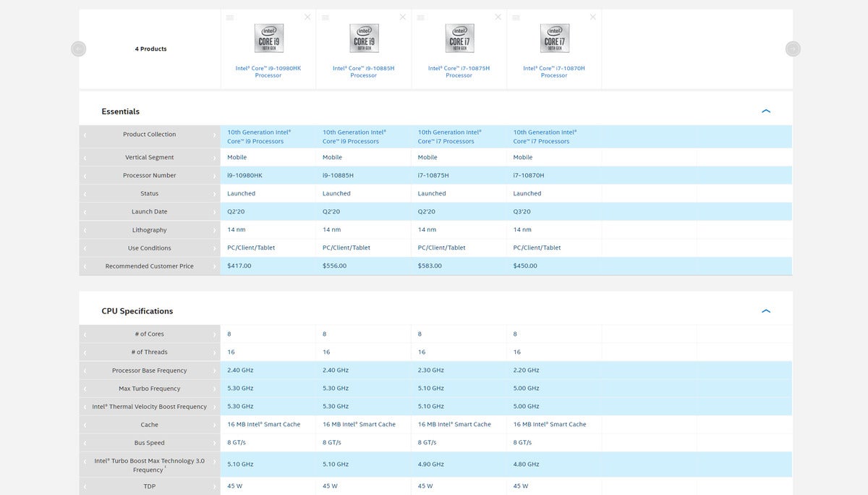
Task: Click the reorder handle icon for i7-10875H
Action: (x=420, y=17)
